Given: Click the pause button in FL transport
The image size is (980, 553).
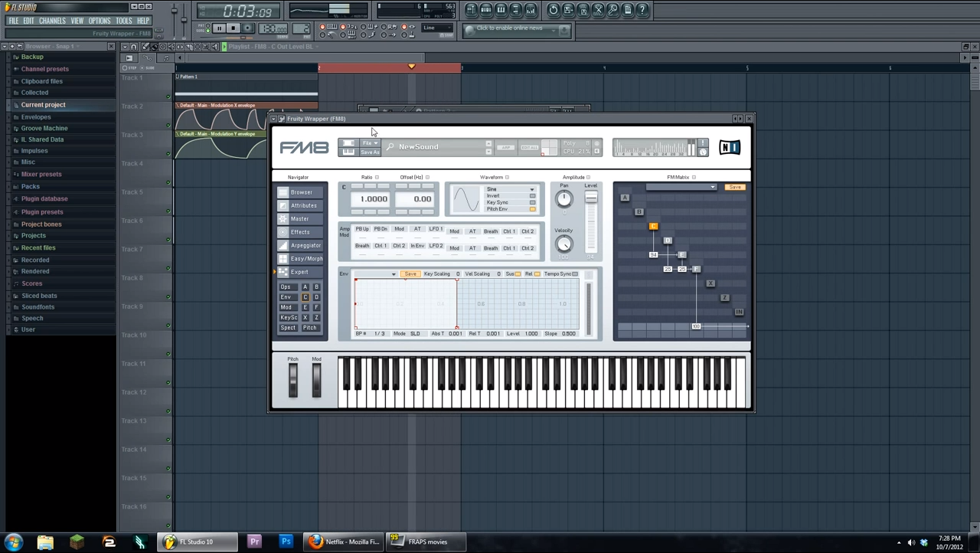Looking at the screenshot, I should [219, 28].
